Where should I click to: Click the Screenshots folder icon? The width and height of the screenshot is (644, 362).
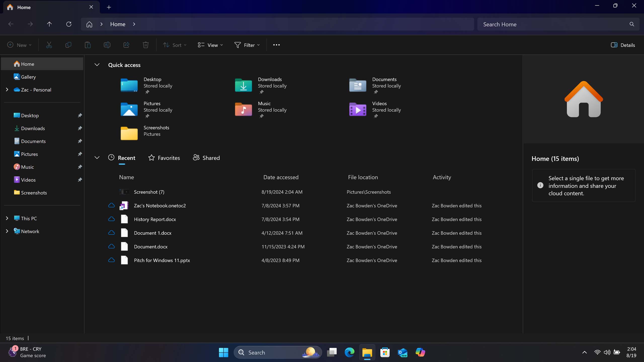tap(129, 133)
